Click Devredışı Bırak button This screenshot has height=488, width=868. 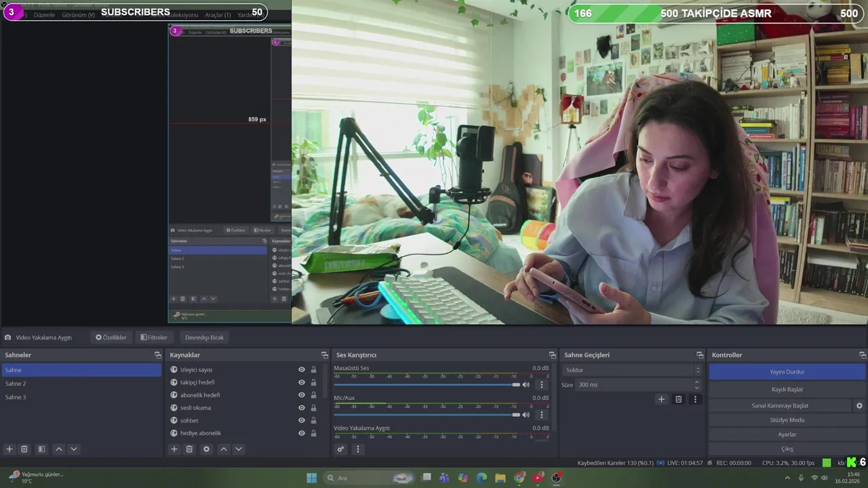pos(204,338)
